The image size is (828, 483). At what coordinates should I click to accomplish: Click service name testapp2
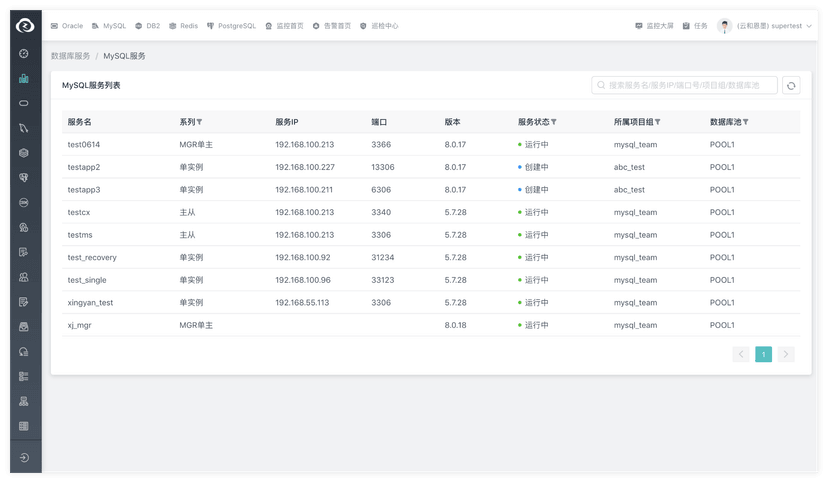[83, 167]
